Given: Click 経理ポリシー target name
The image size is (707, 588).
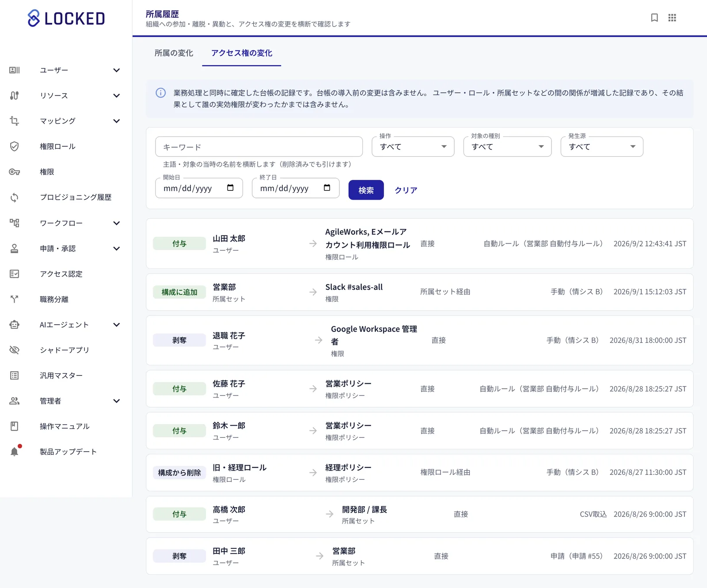Looking at the screenshot, I should [x=348, y=468].
